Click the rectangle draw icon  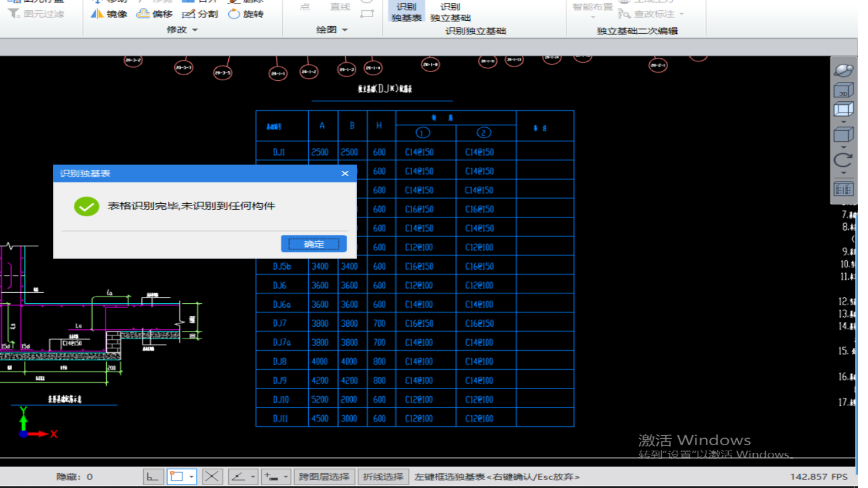(x=367, y=14)
